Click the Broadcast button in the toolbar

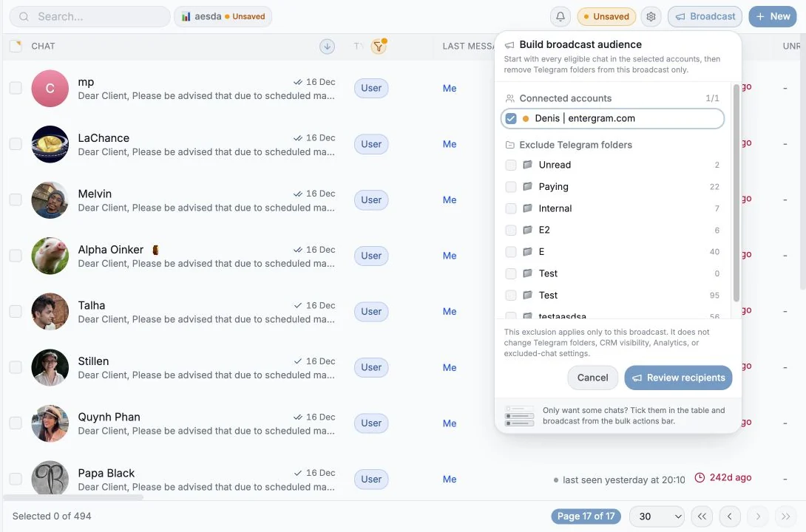(705, 16)
